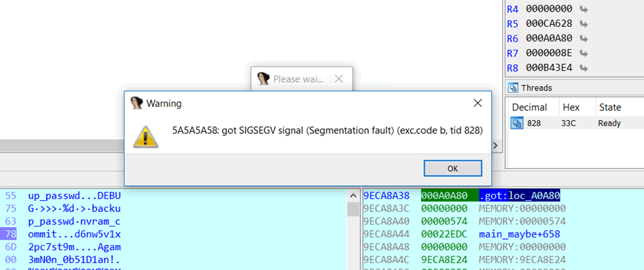Screen dimensions: 644x270
Task: Close the SIGSEGV Warning dialog
Action: 477,104
